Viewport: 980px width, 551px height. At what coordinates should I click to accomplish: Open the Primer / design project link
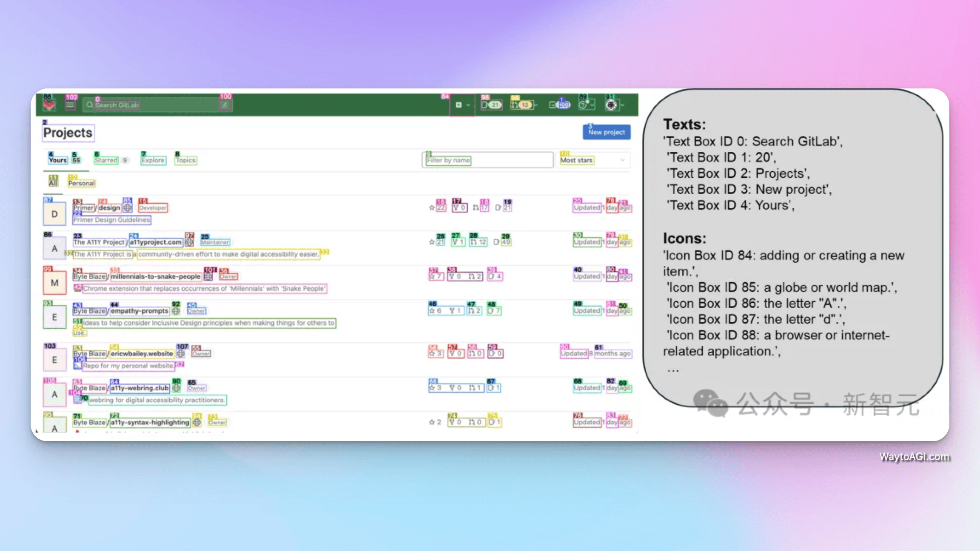tap(97, 208)
